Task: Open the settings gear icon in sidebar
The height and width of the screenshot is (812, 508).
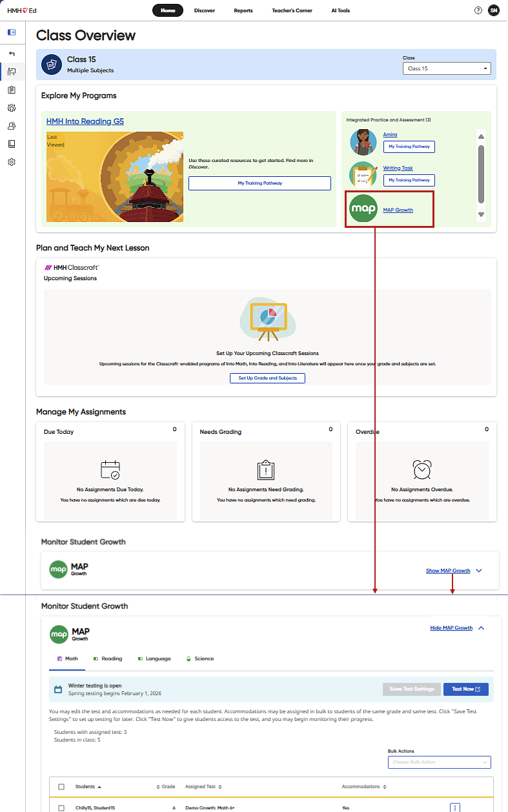Action: point(12,161)
